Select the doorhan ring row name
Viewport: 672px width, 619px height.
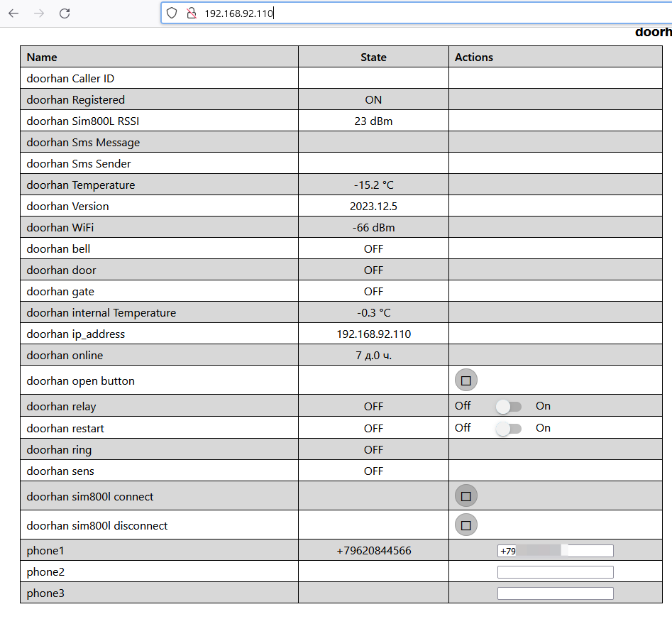[x=59, y=450]
